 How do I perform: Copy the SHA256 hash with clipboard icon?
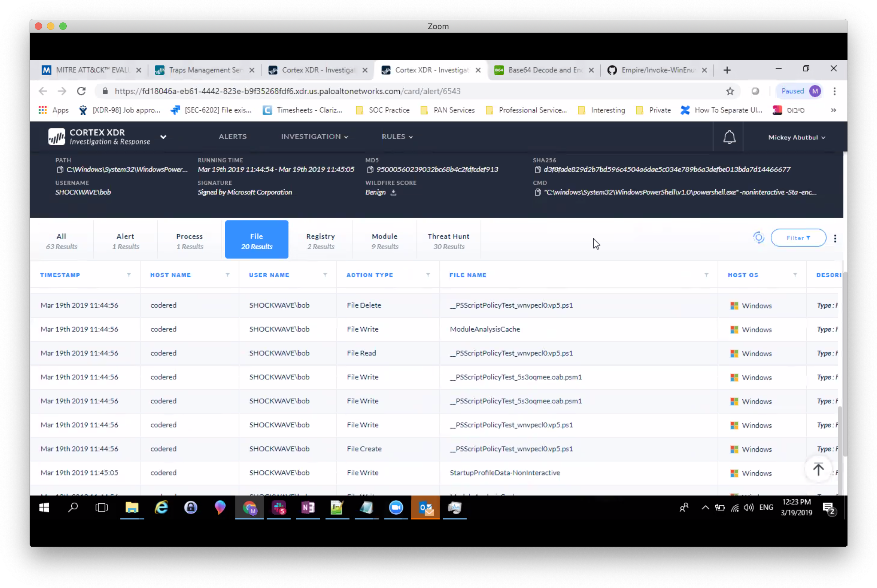point(537,169)
